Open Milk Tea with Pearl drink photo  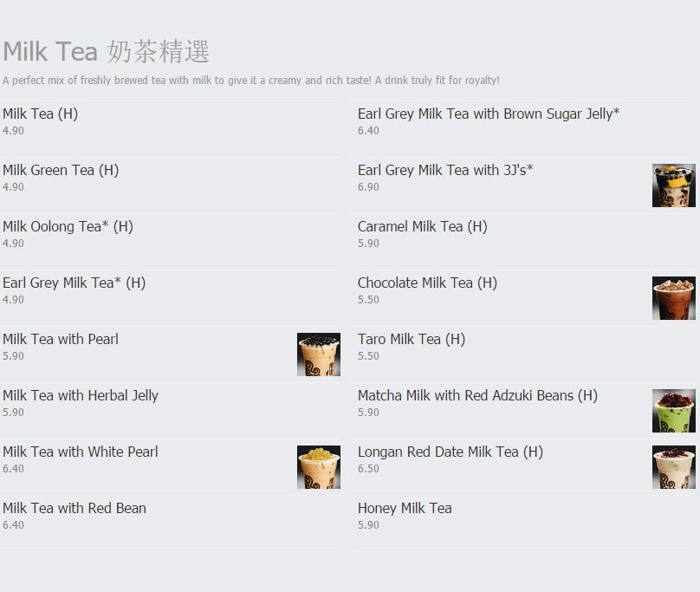point(318,355)
